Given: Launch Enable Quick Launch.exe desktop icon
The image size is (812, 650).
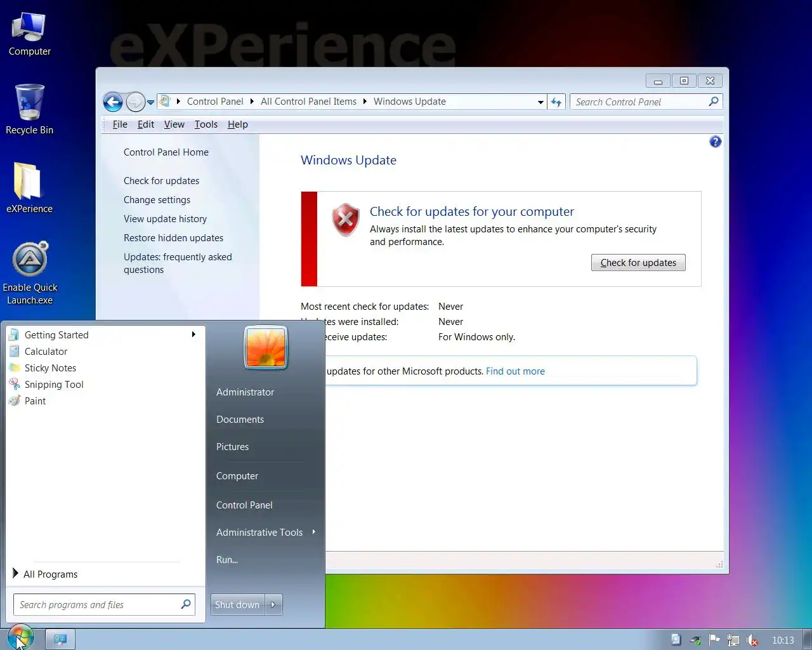Looking at the screenshot, I should [x=30, y=273].
